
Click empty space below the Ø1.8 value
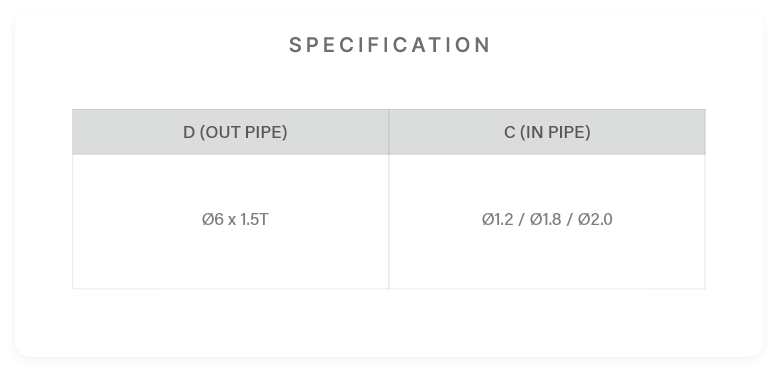click(546, 260)
